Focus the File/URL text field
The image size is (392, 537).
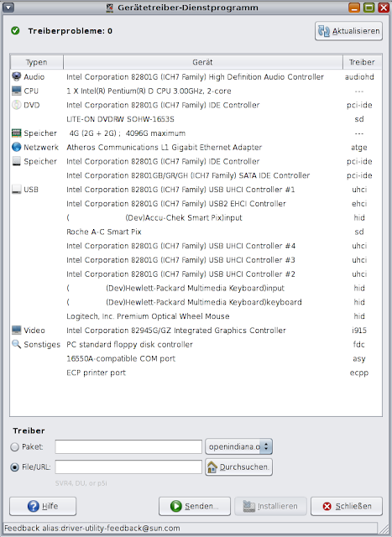click(128, 467)
